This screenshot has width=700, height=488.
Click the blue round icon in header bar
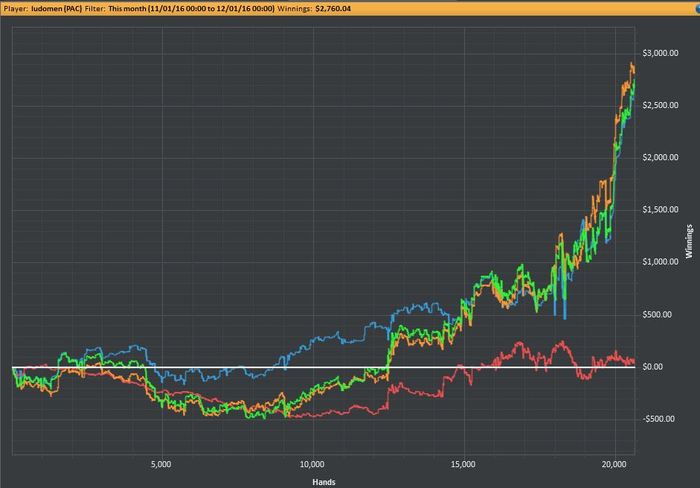[x=697, y=8]
